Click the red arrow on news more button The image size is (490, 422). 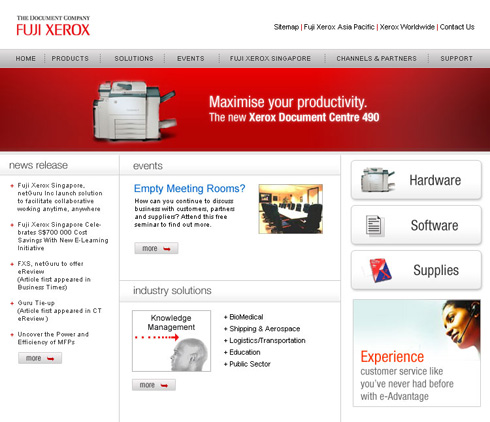tap(51, 359)
